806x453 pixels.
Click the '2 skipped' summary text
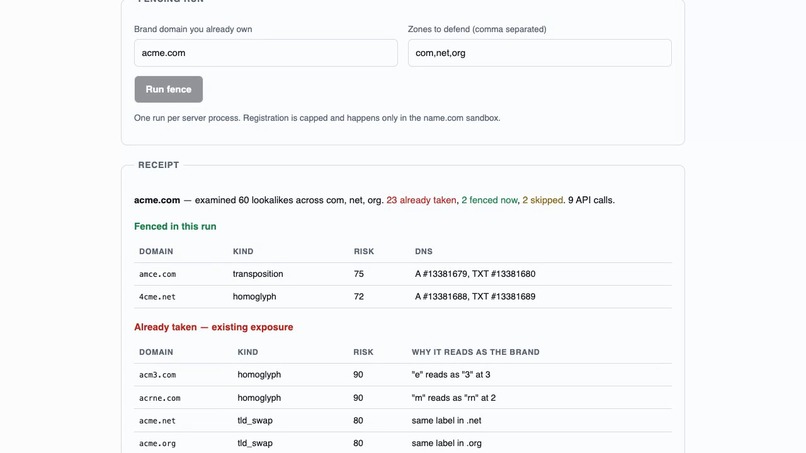543,200
